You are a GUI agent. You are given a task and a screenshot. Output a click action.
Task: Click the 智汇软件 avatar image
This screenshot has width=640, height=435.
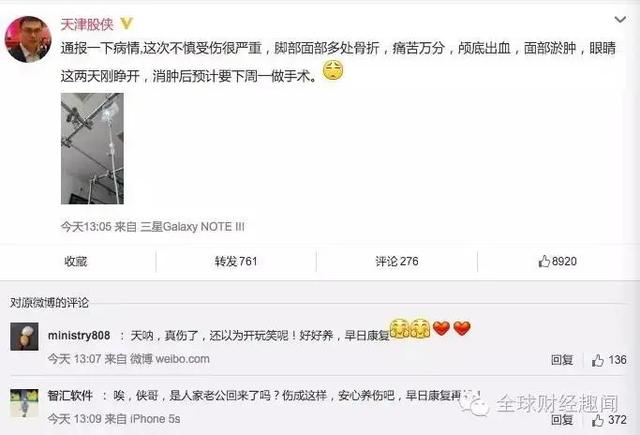(24, 403)
